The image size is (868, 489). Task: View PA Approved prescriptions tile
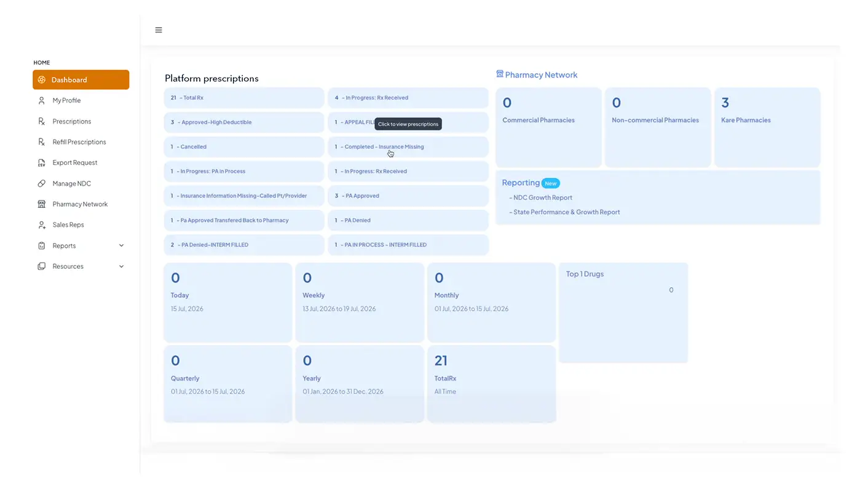[408, 196]
